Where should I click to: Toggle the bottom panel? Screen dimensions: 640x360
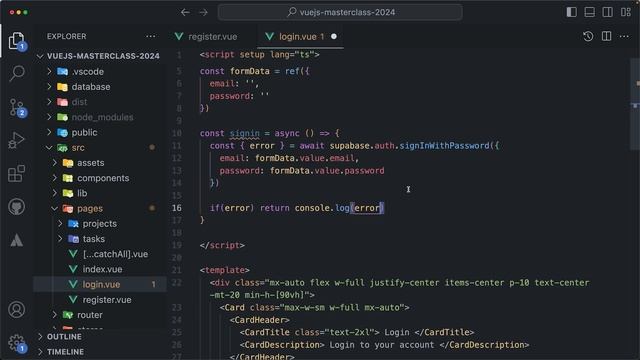tap(589, 12)
